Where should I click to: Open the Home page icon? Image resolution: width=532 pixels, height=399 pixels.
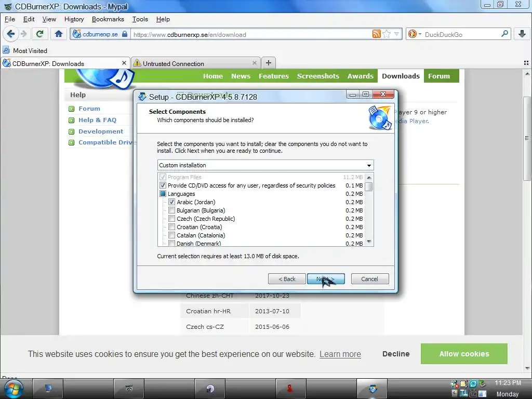[x=59, y=34]
